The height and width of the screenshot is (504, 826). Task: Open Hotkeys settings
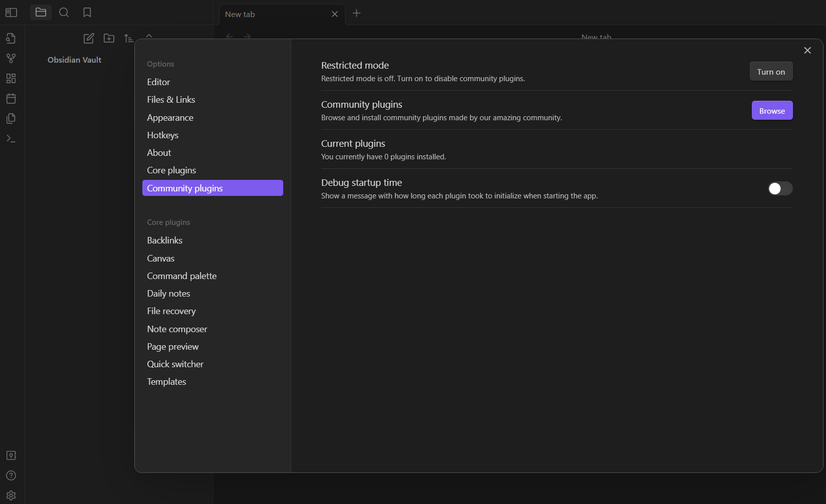pyautogui.click(x=213, y=135)
